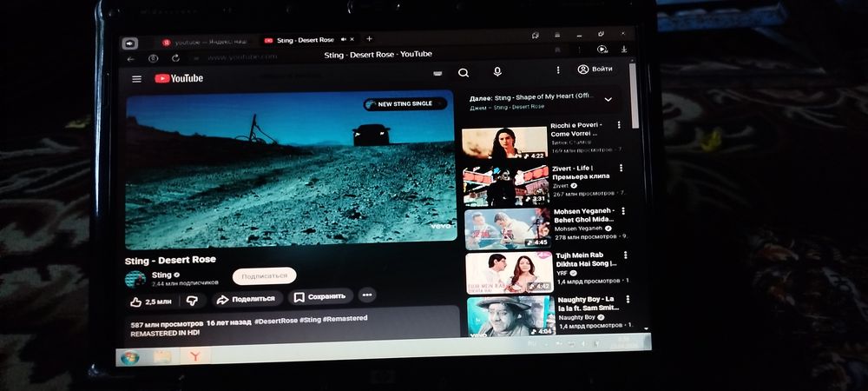This screenshot has height=391, width=868.
Task: Open options menu for Zivert - Life video
Action: pyautogui.click(x=621, y=168)
